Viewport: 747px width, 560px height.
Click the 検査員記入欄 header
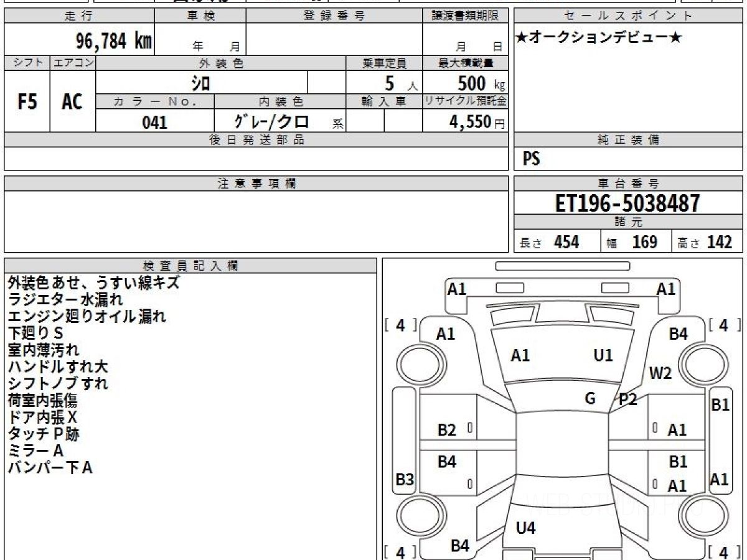click(x=190, y=266)
